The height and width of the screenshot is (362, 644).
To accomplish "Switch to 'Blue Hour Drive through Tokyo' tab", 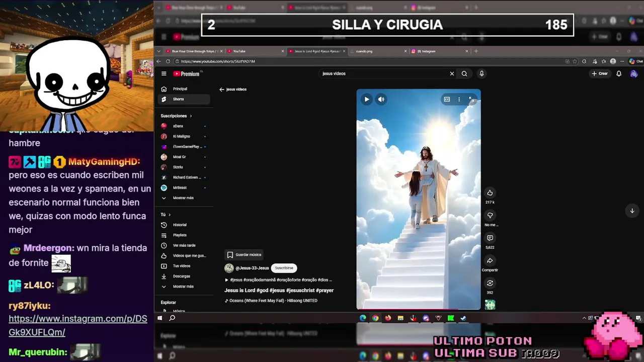I will click(193, 51).
